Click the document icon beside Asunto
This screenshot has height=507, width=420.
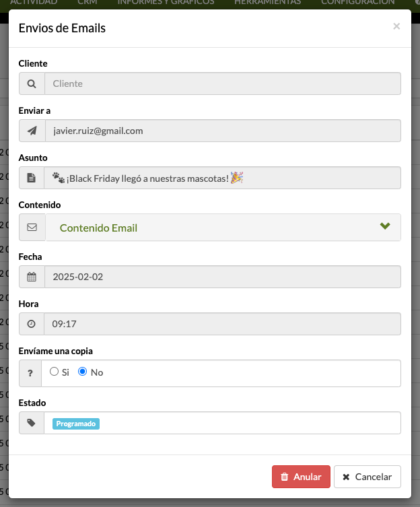pos(32,178)
